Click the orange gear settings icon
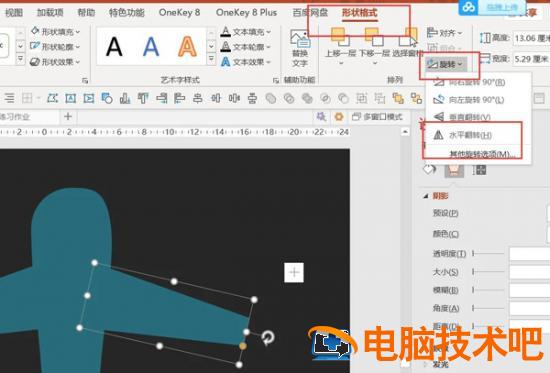Viewport: 550px width, 373px height. point(339,116)
